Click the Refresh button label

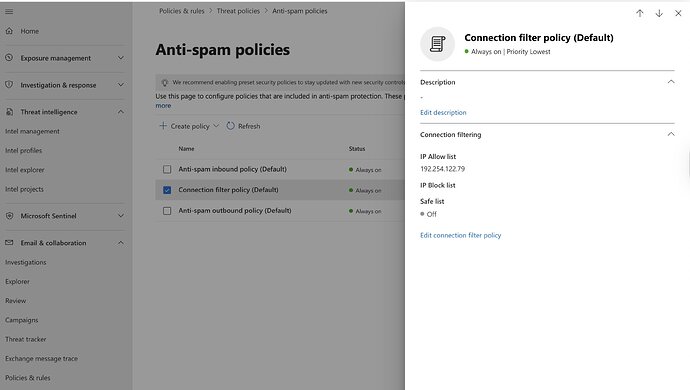249,126
